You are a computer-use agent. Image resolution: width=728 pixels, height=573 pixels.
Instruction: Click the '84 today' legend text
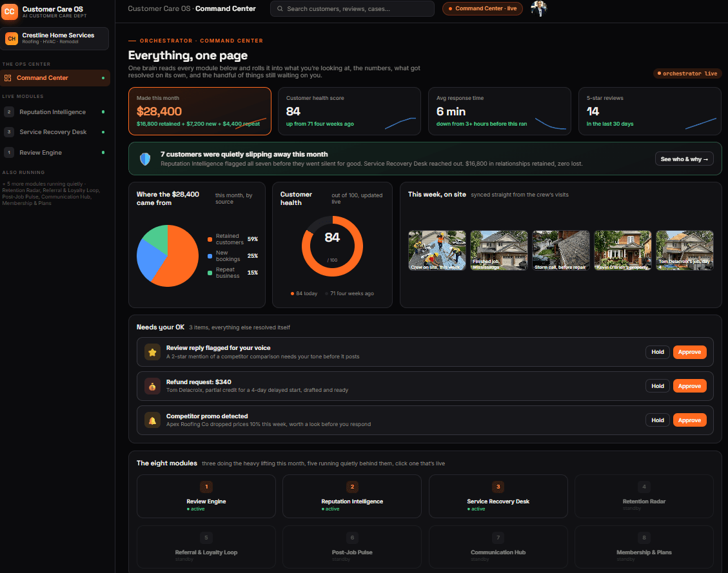pos(306,294)
